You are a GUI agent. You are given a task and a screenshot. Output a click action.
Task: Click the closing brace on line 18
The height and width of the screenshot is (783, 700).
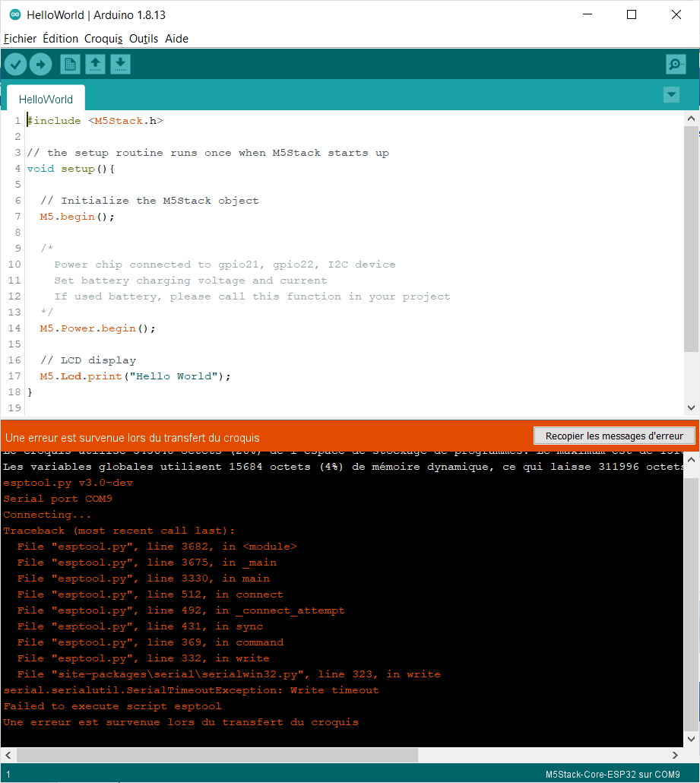tap(30, 392)
